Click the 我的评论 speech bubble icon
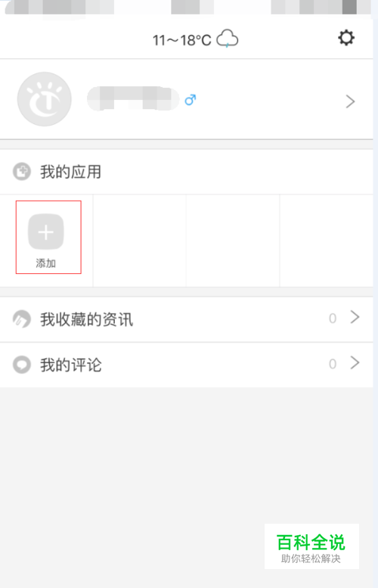378x588 pixels. pyautogui.click(x=22, y=365)
